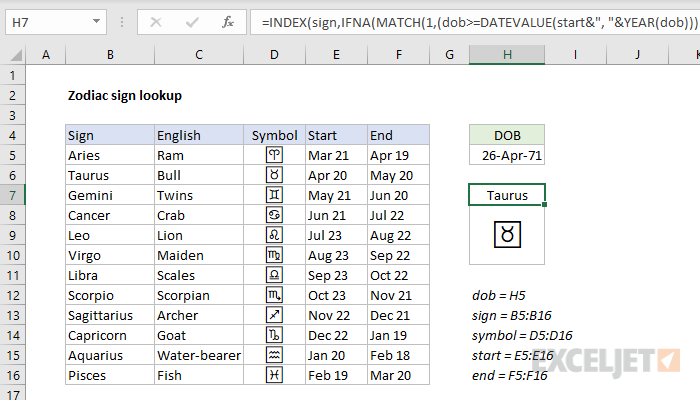Click the large Taurus symbol result
This screenshot has height=400, width=700.
click(507, 234)
